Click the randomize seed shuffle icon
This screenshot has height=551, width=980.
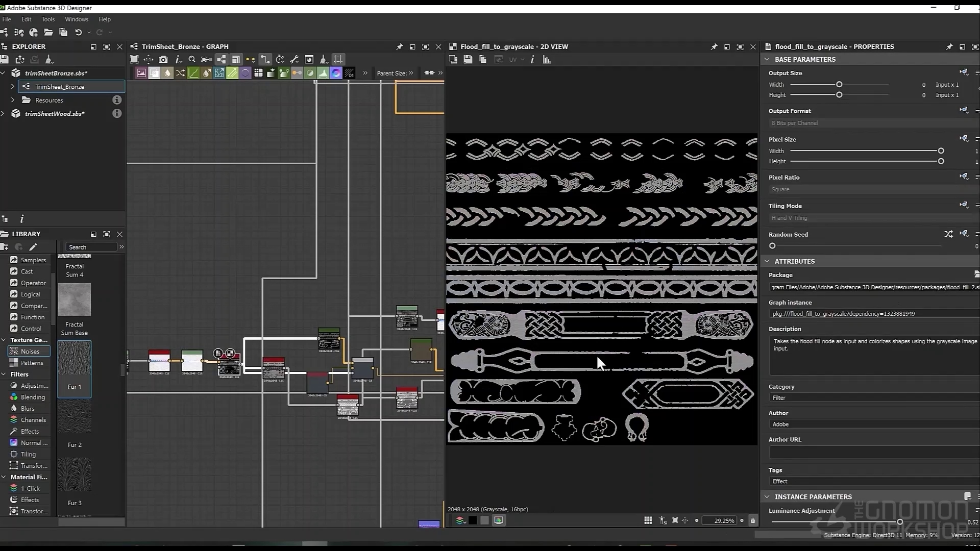948,234
